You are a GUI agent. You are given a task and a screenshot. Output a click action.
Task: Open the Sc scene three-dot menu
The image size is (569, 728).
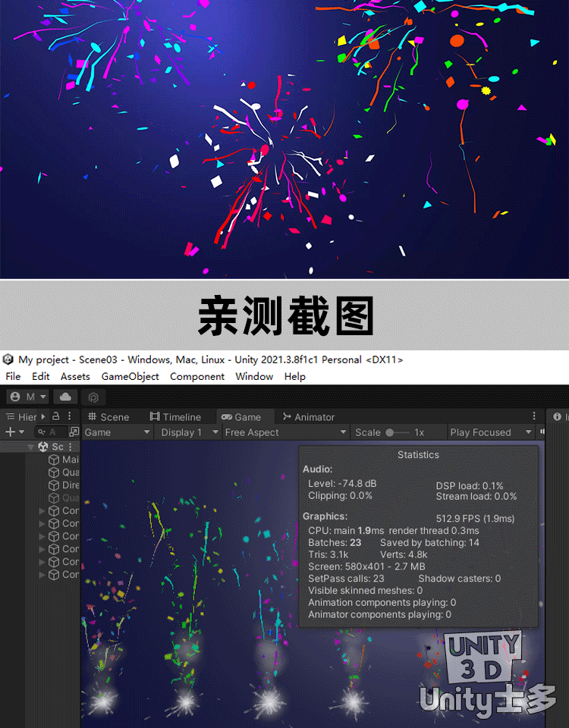[x=70, y=447]
